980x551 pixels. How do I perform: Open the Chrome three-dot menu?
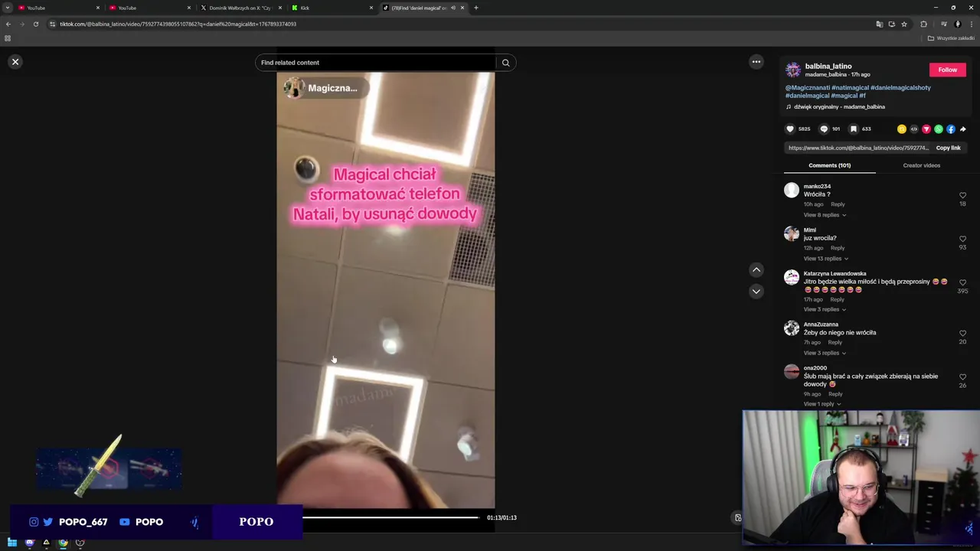(971, 24)
